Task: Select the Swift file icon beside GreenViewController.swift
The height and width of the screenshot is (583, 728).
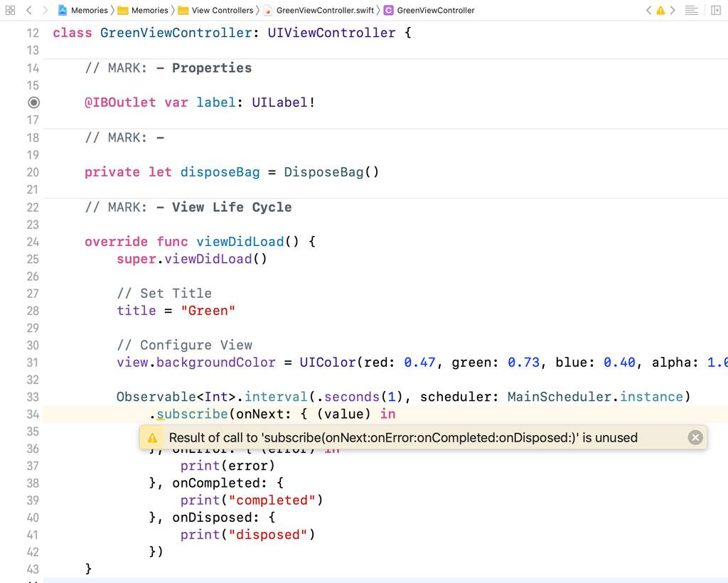Action: [268, 10]
